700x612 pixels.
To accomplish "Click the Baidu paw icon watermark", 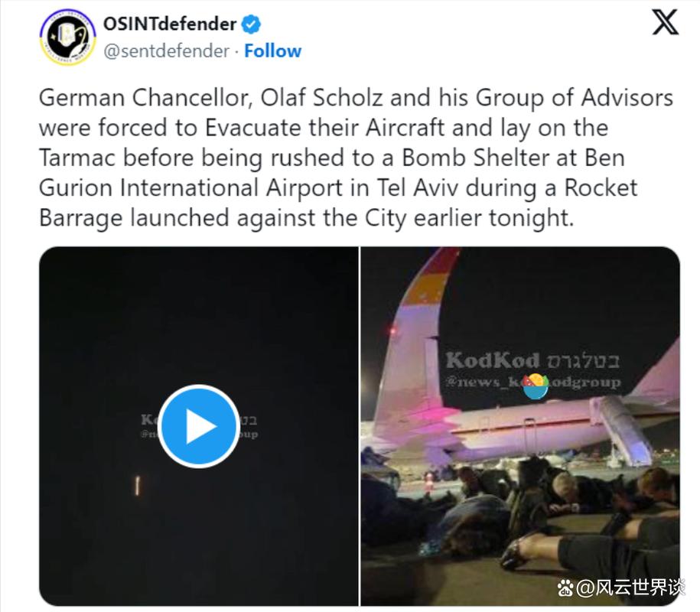I will [565, 588].
